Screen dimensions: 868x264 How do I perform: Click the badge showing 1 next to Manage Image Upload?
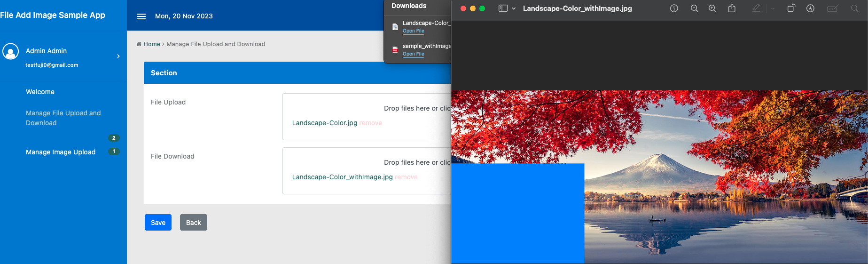click(x=114, y=151)
